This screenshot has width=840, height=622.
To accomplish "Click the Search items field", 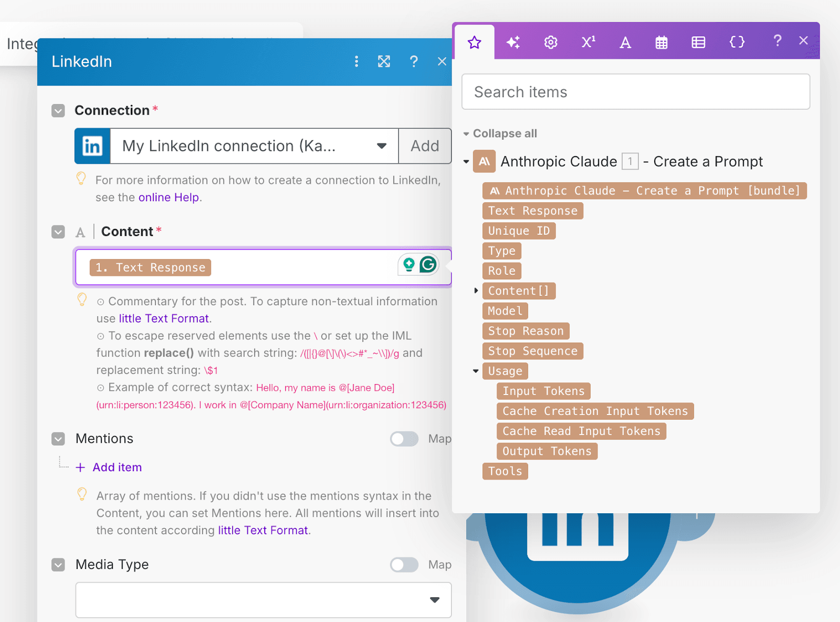I will 636,92.
